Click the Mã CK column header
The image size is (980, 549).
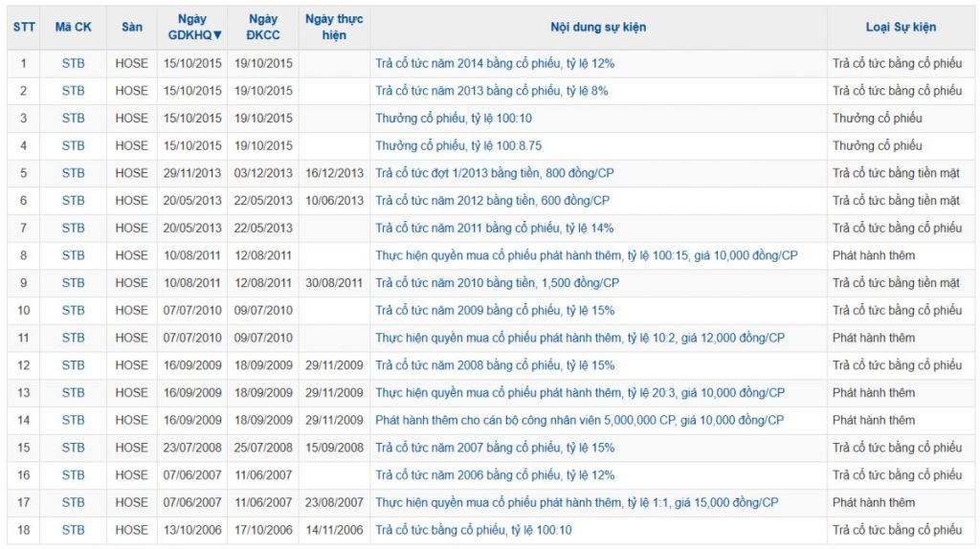tap(73, 28)
